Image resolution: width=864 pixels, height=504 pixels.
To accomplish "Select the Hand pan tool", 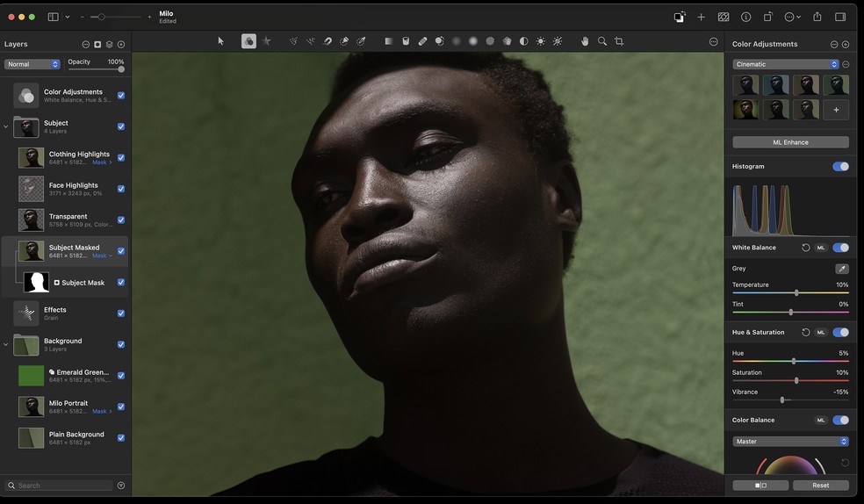I will pos(585,41).
